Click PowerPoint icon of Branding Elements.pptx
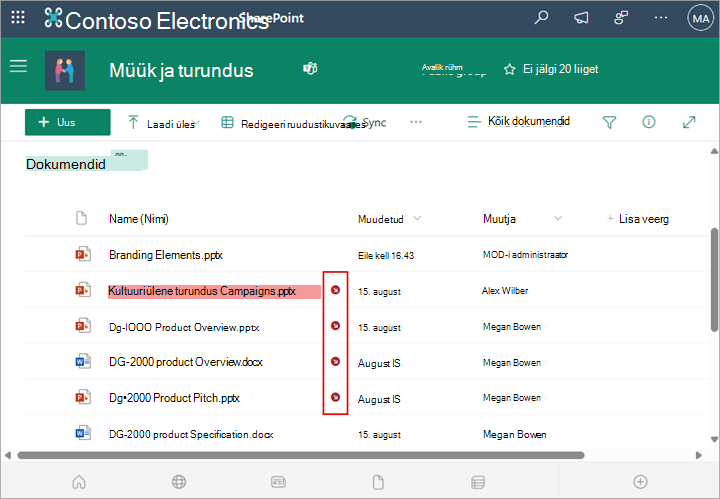The height and width of the screenshot is (499, 720). [x=83, y=254]
